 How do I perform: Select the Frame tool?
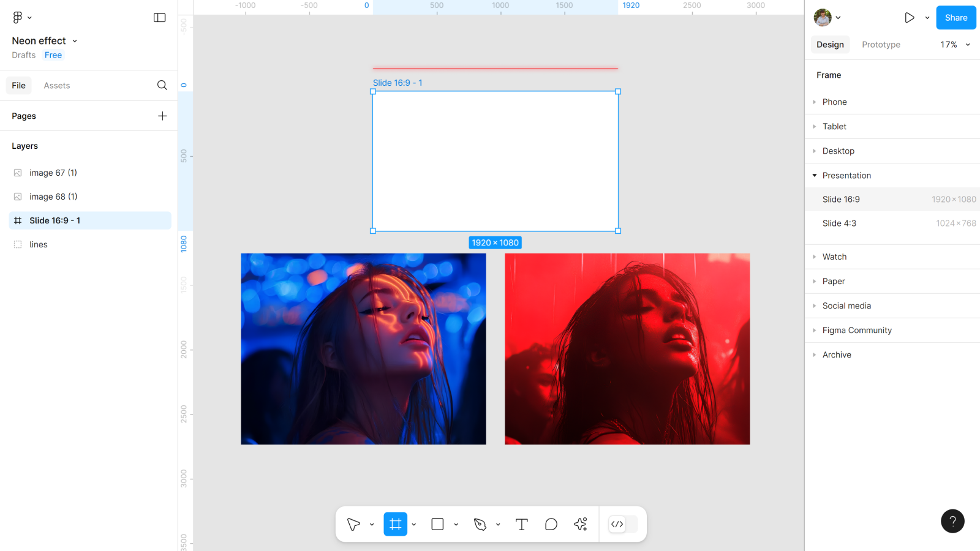[395, 524]
